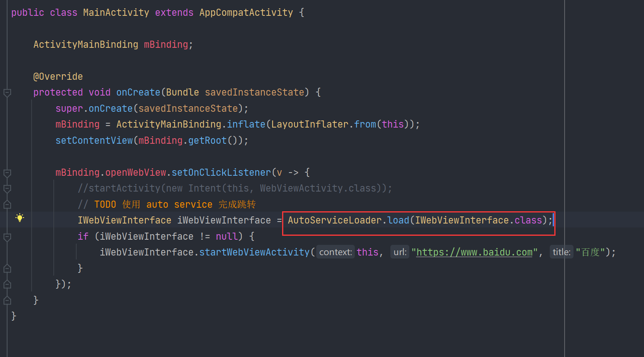Click the @Override annotation
644x357 pixels.
pos(58,76)
